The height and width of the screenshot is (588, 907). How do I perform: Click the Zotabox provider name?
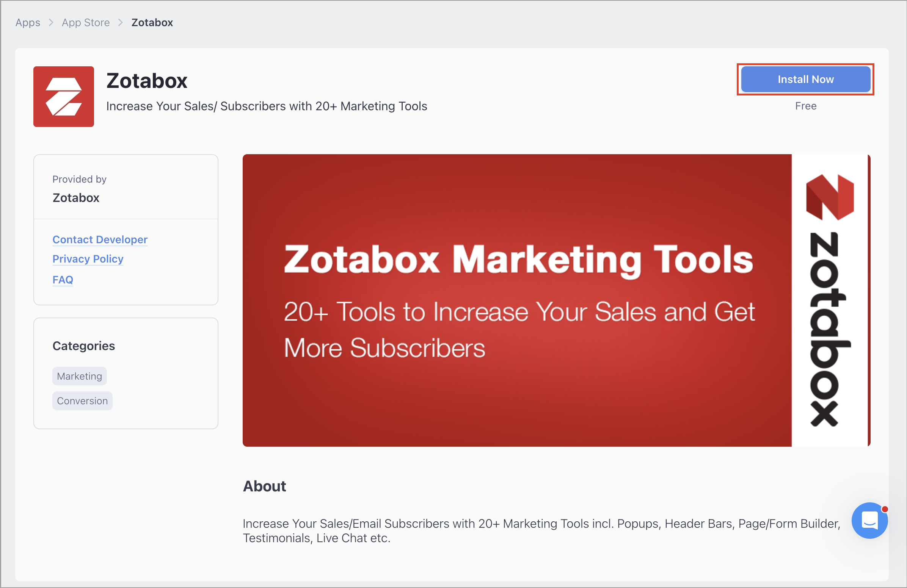76,198
